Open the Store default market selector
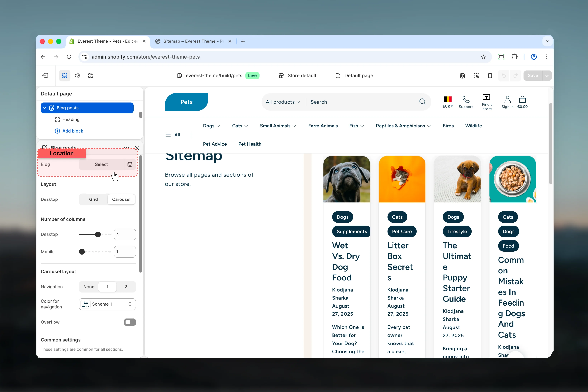Screen dimensions: 588x392 click(298, 75)
